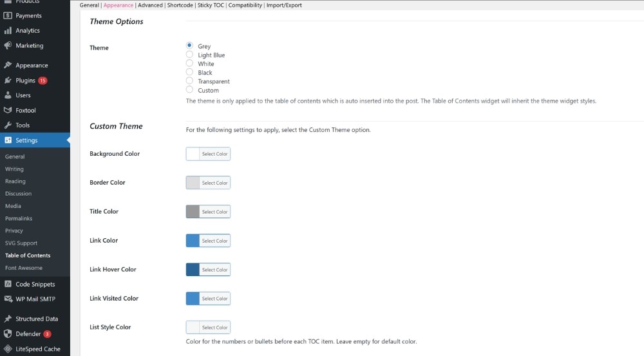Screen dimensions: 644x356
Task: Open the General settings tab link
Action: tap(89, 5)
